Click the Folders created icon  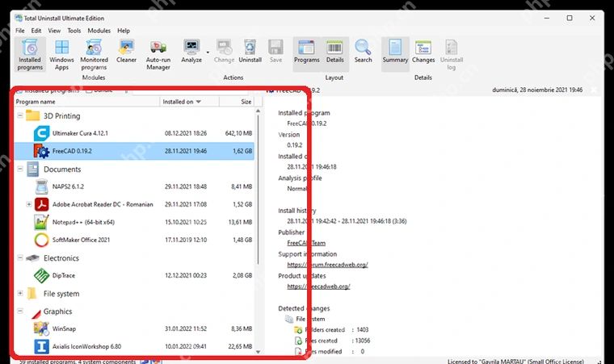(298, 330)
